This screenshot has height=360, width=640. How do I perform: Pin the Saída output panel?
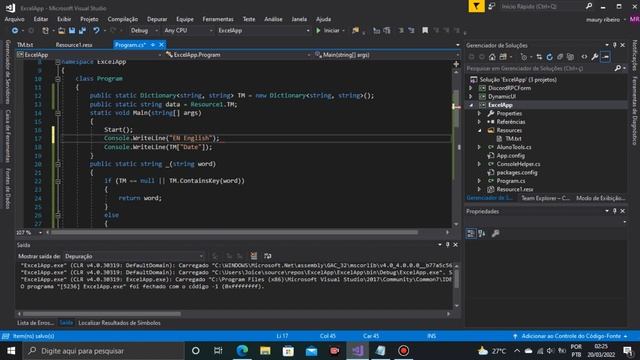pyautogui.click(x=448, y=244)
